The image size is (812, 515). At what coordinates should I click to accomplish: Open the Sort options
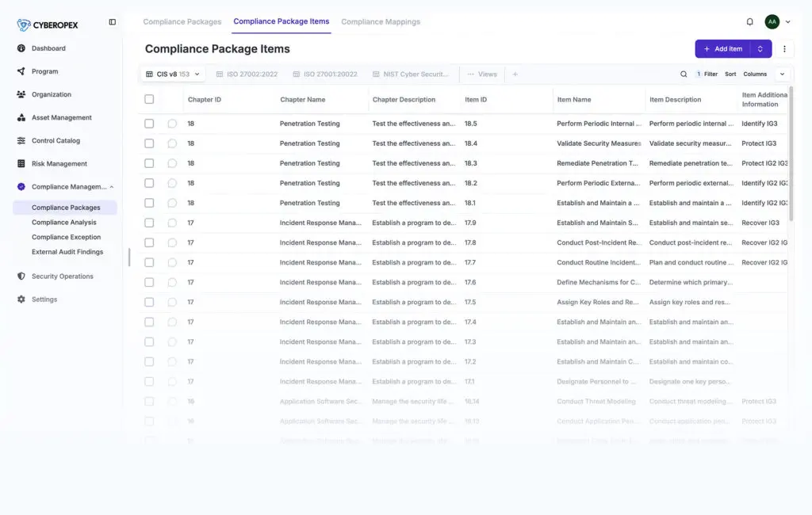click(x=730, y=74)
